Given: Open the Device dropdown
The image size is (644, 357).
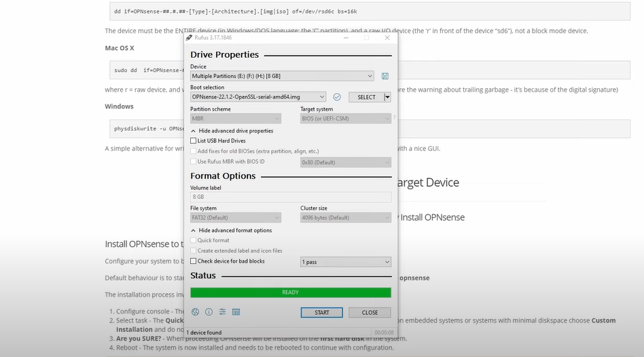Looking at the screenshot, I should (282, 76).
